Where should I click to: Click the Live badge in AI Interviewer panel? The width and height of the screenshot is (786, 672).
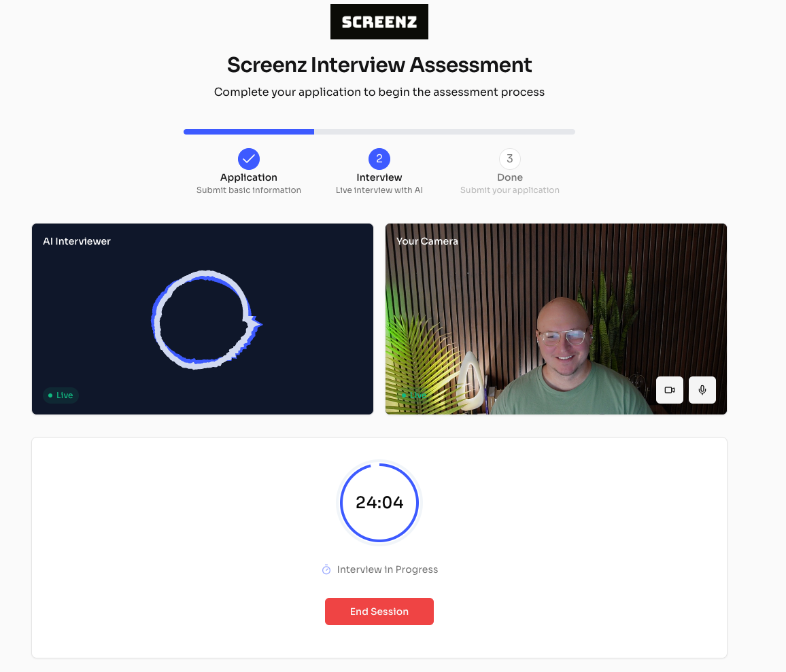click(61, 395)
